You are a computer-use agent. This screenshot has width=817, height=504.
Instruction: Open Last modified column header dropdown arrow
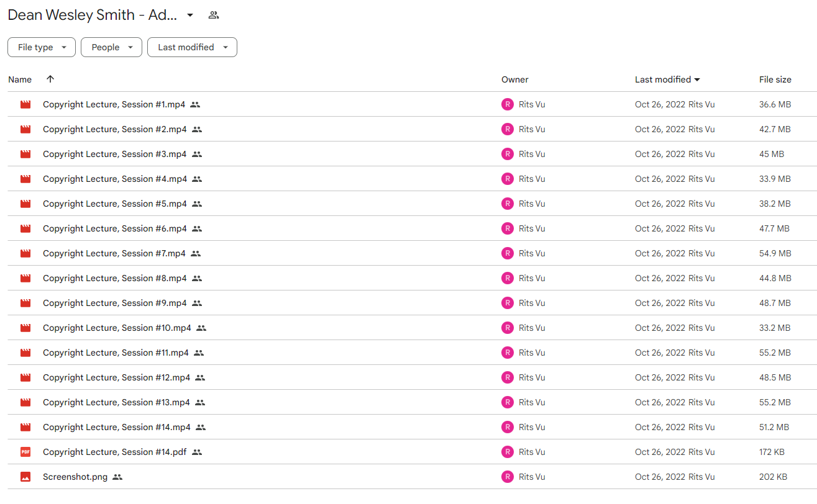point(697,80)
